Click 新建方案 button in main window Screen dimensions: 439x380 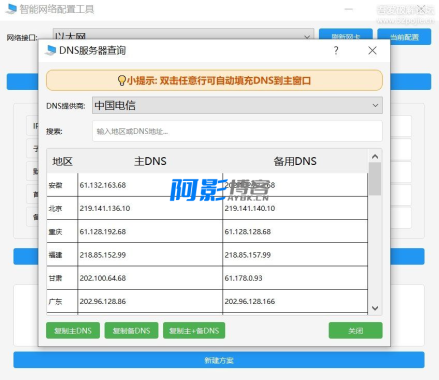[219, 360]
